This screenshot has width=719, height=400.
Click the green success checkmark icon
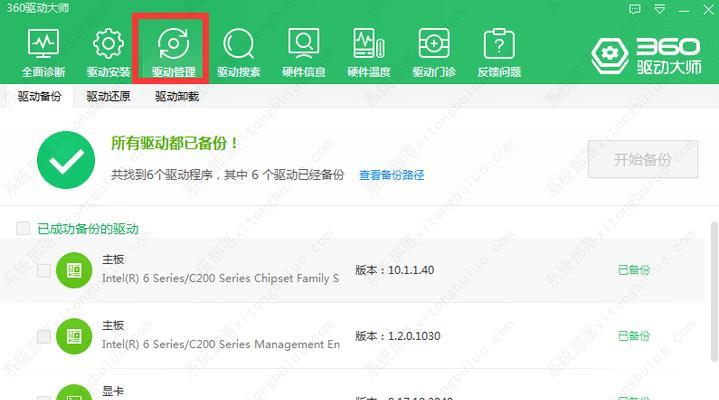[66, 160]
